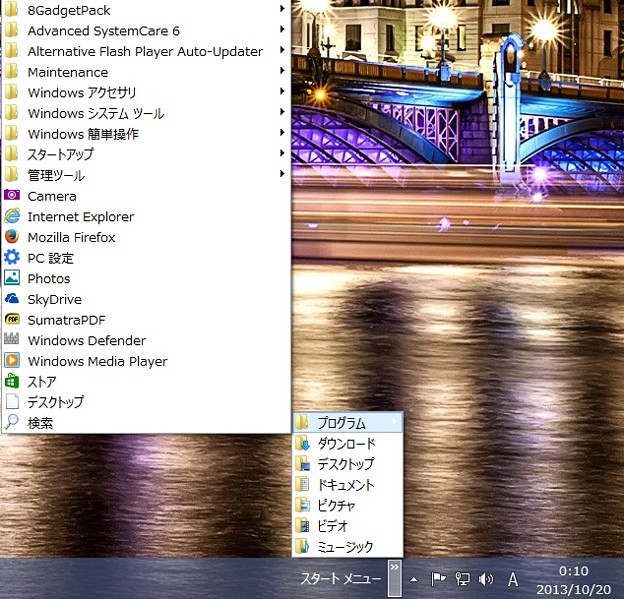Expand Alternative Flash Player Auto-Updater arrow

tap(282, 50)
